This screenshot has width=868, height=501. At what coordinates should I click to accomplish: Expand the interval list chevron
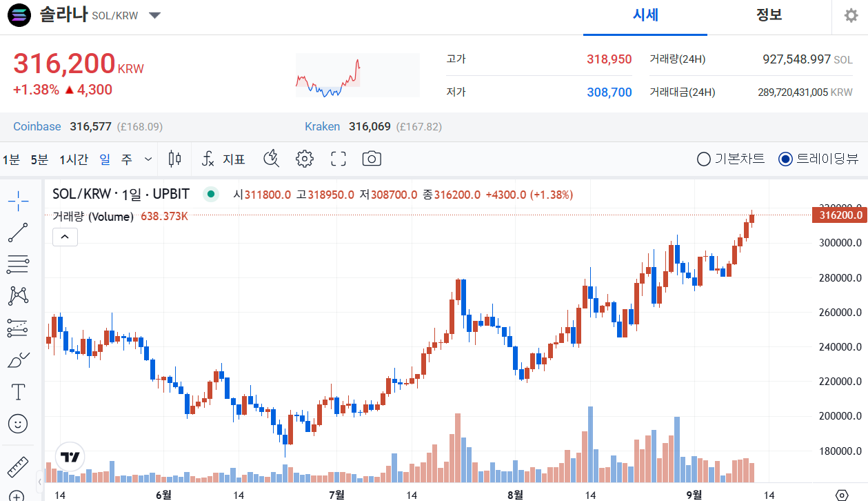pyautogui.click(x=148, y=159)
